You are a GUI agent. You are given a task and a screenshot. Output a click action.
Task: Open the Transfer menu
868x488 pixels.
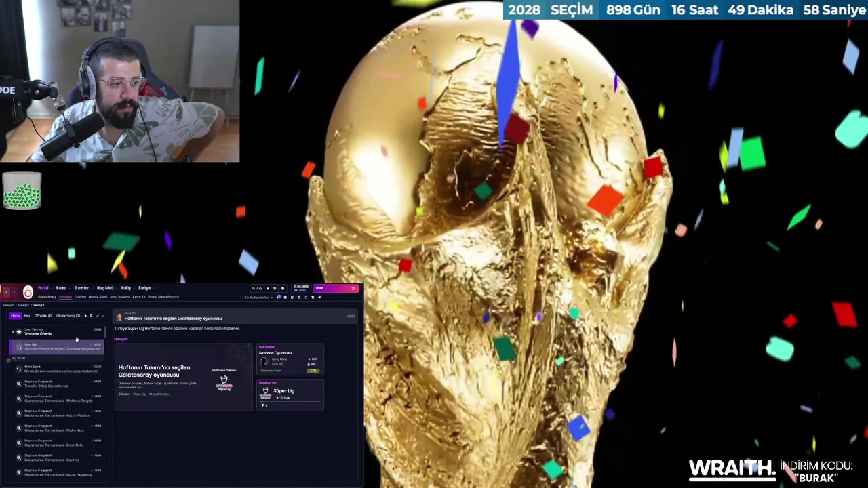click(x=81, y=288)
